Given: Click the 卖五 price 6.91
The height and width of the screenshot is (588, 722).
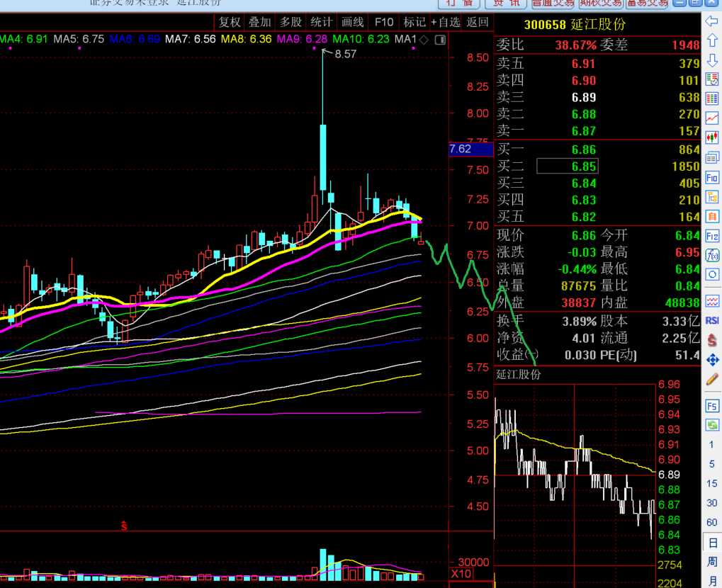Looking at the screenshot, I should 583,64.
